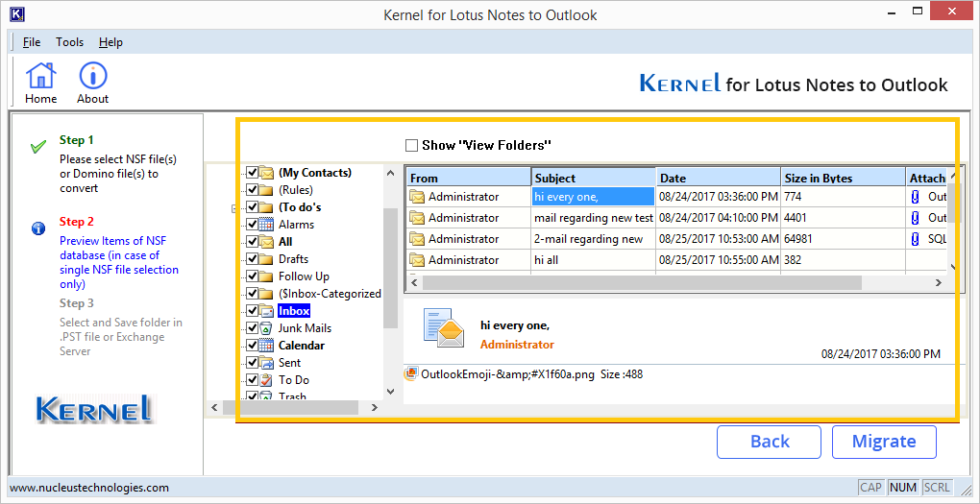Screen dimensions: 980x504
Task: Click the Junk Mails bin icon
Action: 267,328
